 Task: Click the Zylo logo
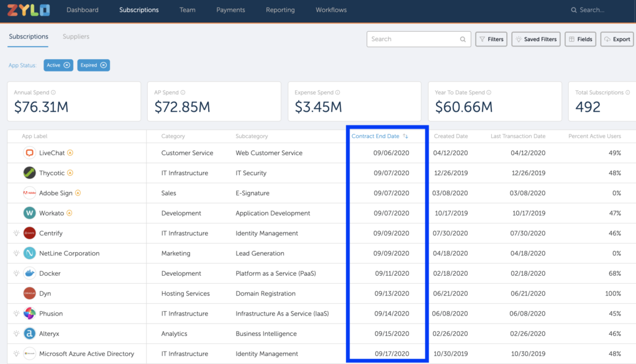click(29, 10)
